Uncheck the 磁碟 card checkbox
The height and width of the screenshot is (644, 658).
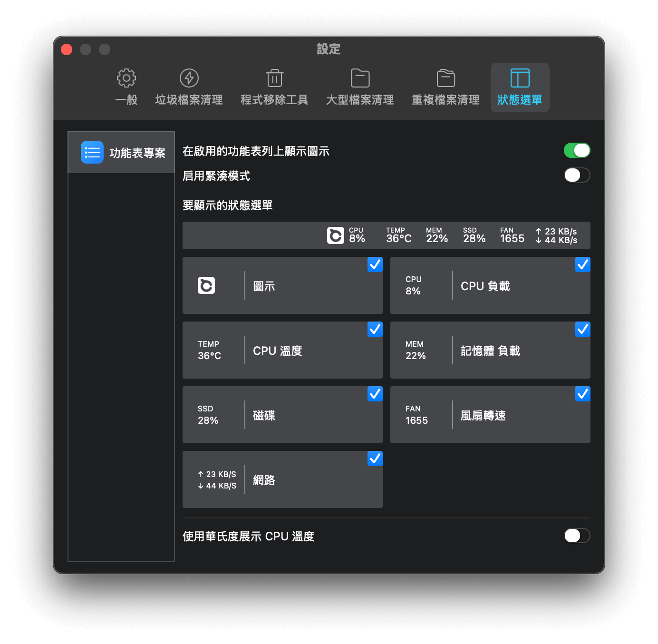375,394
